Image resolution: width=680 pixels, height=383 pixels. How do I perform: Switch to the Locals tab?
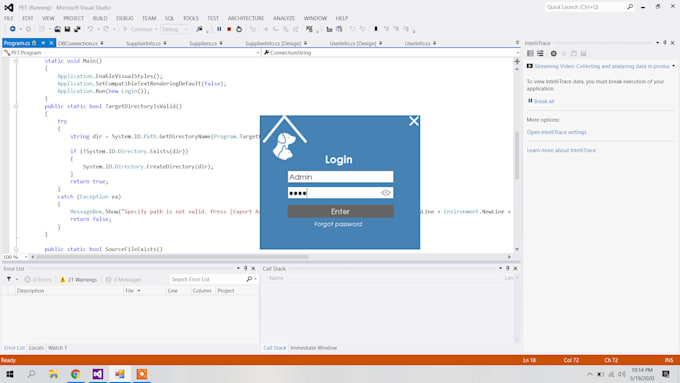[x=36, y=348]
